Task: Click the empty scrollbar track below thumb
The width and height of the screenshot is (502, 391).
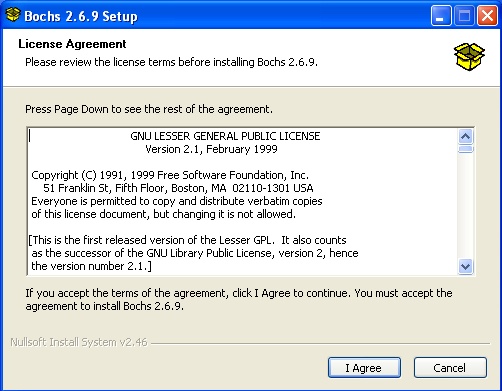Action: point(465,206)
